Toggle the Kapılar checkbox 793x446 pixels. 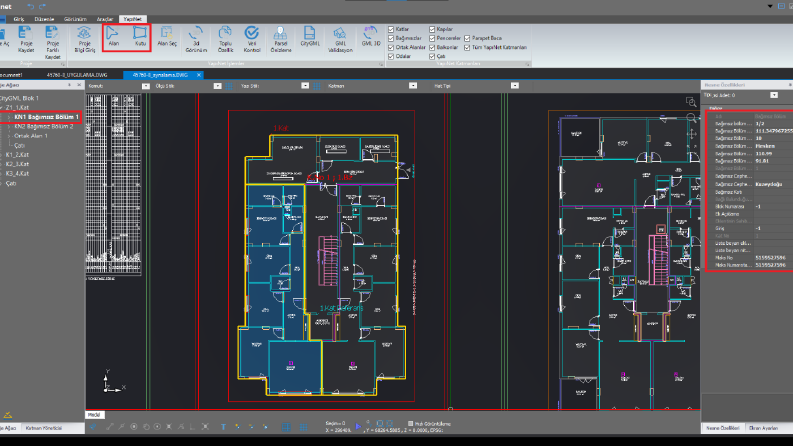[x=432, y=29]
